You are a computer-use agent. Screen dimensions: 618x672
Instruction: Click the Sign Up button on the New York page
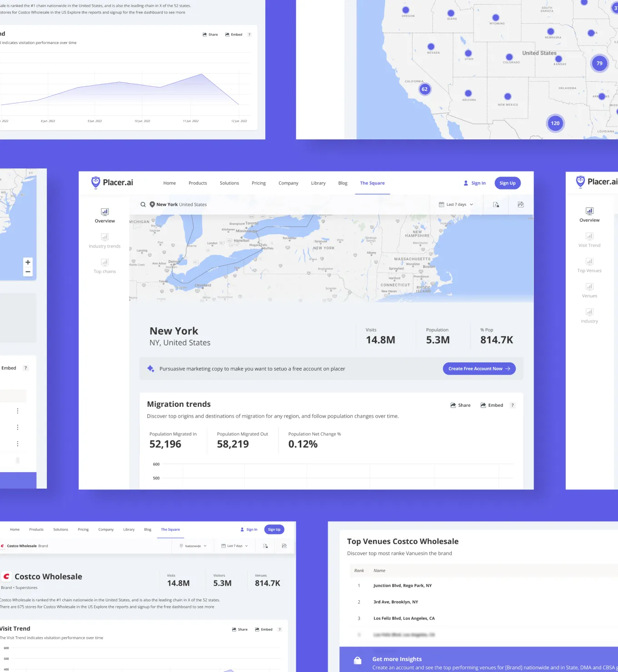508,183
